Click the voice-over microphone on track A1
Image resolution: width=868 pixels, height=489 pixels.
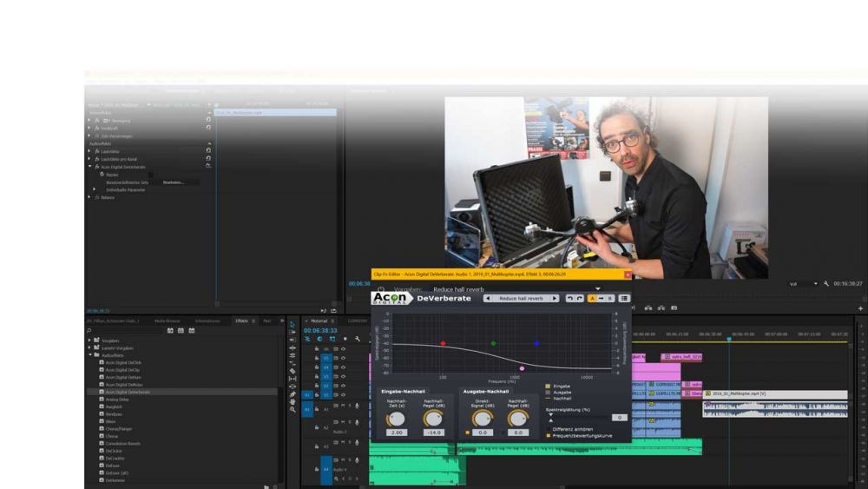[356, 406]
